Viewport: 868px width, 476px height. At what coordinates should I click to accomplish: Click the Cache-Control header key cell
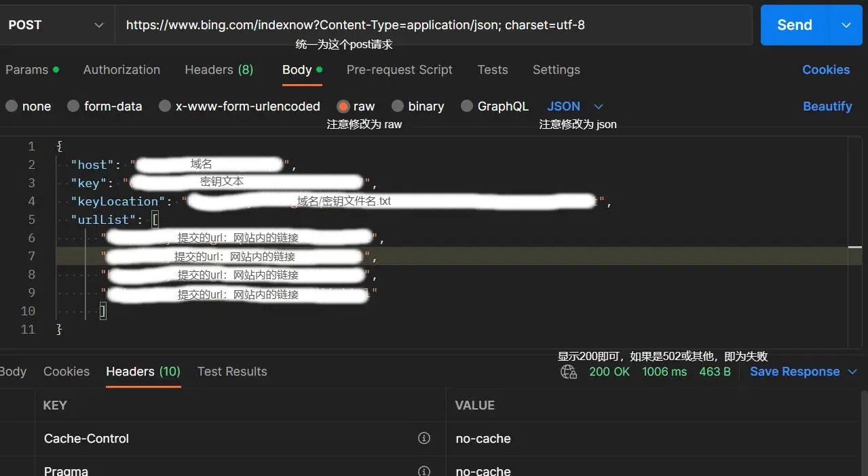coord(240,439)
